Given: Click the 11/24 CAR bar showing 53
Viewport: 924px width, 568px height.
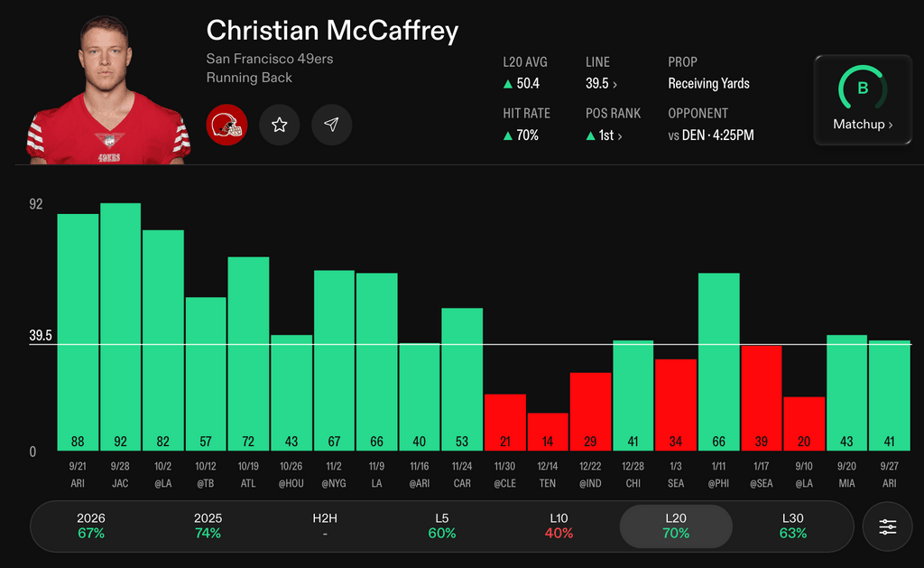Looking at the screenshot, I should click(x=462, y=379).
